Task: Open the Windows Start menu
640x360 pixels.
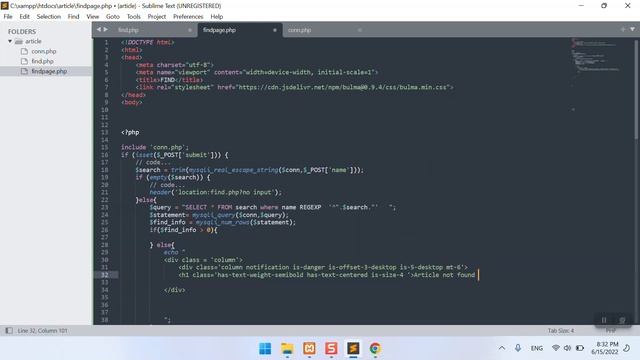Action: point(265,349)
